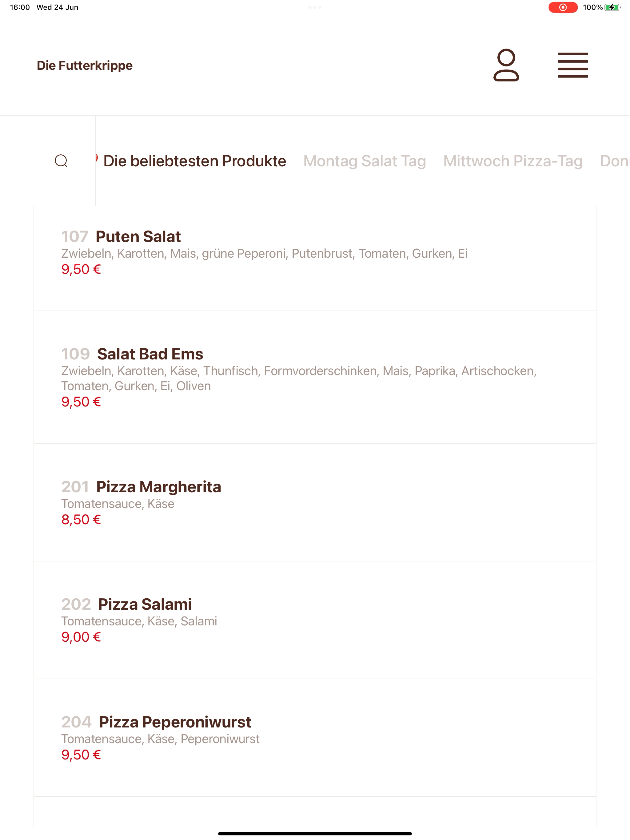The width and height of the screenshot is (630, 840).
Task: Select the Die beliebtesten Produkte tab
Action: [194, 161]
